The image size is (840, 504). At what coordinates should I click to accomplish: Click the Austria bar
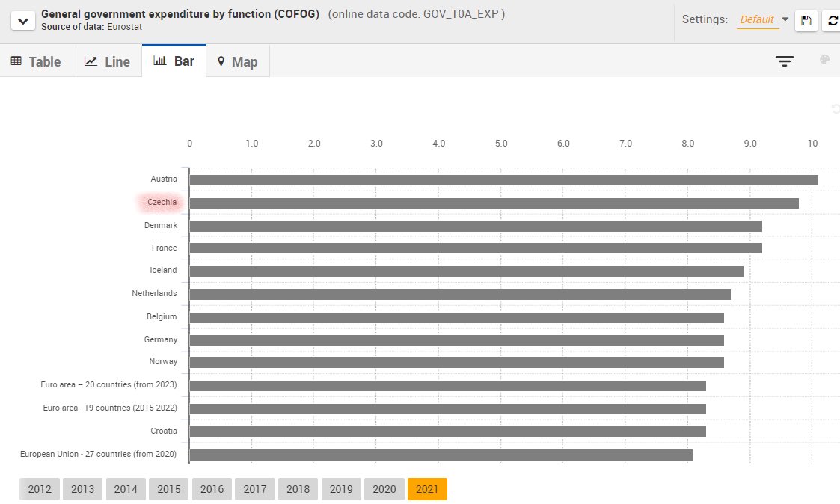click(x=503, y=180)
